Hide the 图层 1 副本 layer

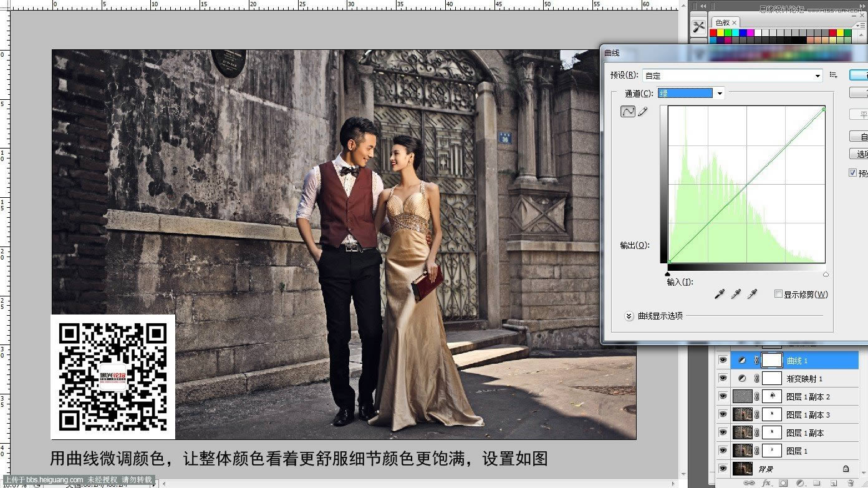click(x=723, y=432)
